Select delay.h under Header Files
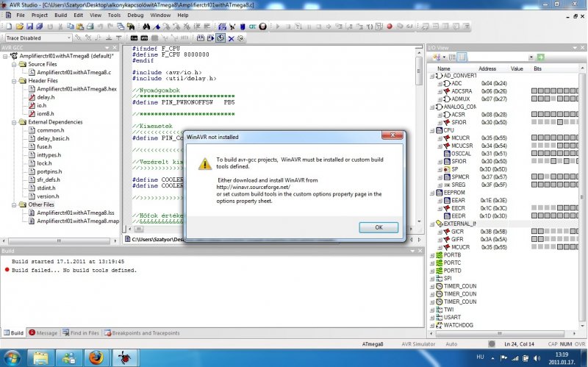The width and height of the screenshot is (588, 367). point(46,97)
